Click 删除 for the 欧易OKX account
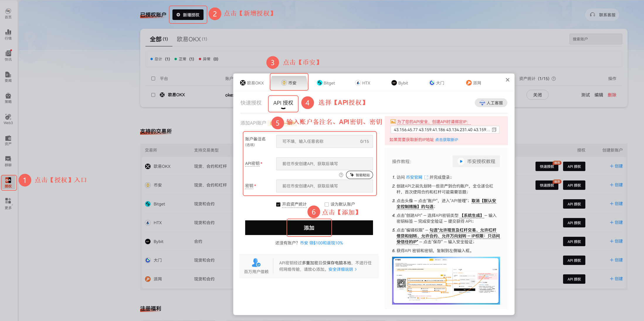The height and width of the screenshot is (321, 644). [x=612, y=95]
